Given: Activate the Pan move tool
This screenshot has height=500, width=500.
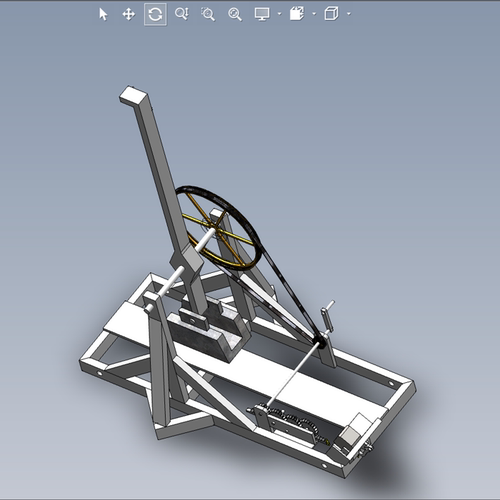Looking at the screenshot, I should point(129,14).
